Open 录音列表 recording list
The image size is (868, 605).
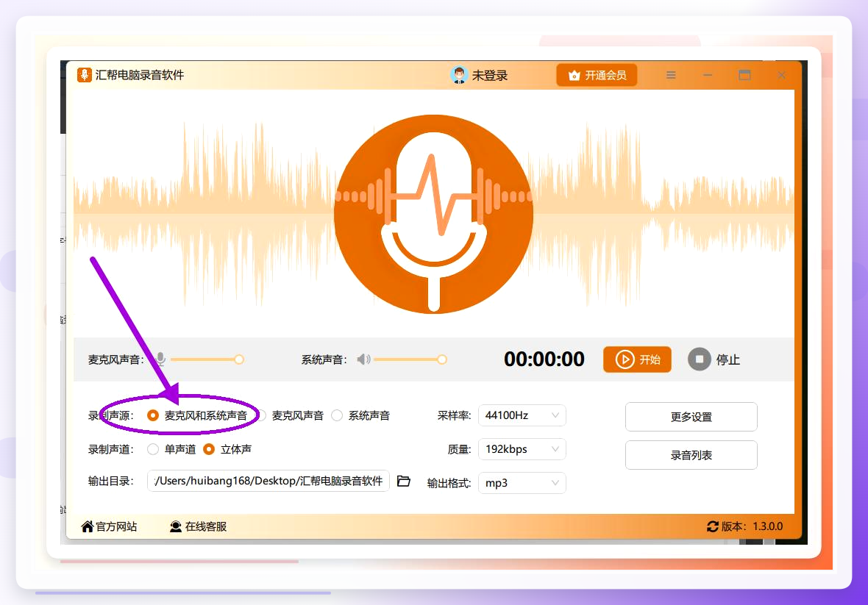pos(691,455)
